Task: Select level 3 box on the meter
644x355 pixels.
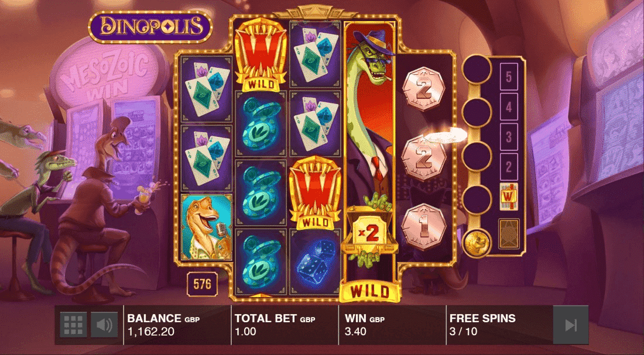Action: 508,137
